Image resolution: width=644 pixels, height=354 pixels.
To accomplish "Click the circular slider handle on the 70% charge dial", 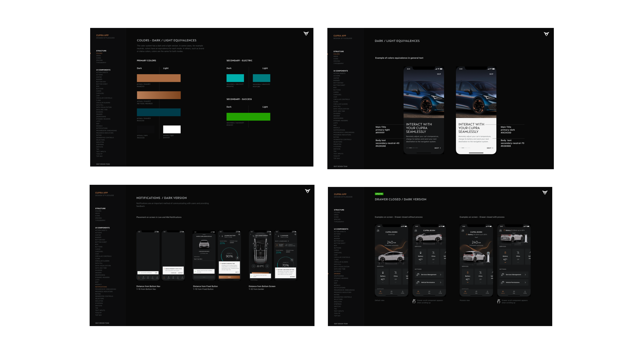I will (292, 260).
